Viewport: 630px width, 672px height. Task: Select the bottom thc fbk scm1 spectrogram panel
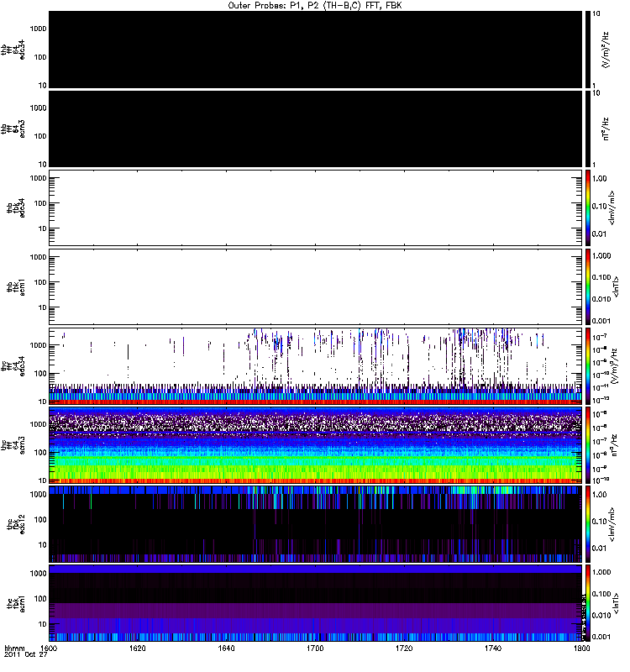pyautogui.click(x=316, y=603)
